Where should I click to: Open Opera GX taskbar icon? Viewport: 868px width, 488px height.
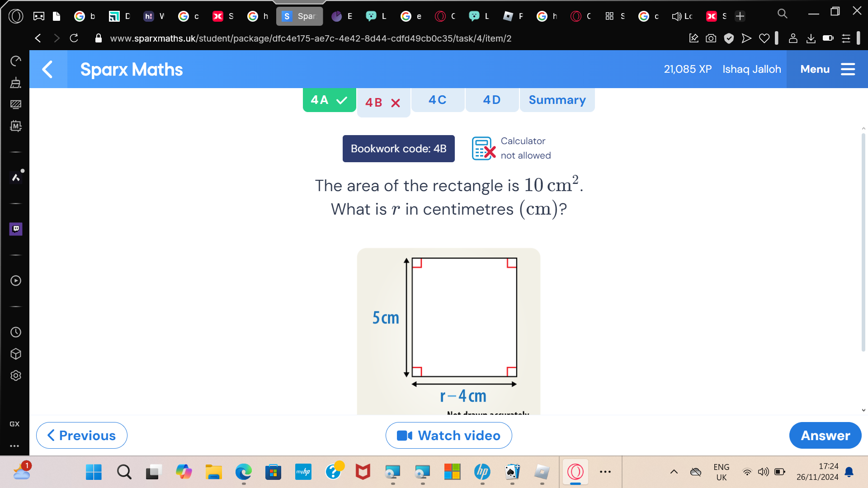(575, 472)
